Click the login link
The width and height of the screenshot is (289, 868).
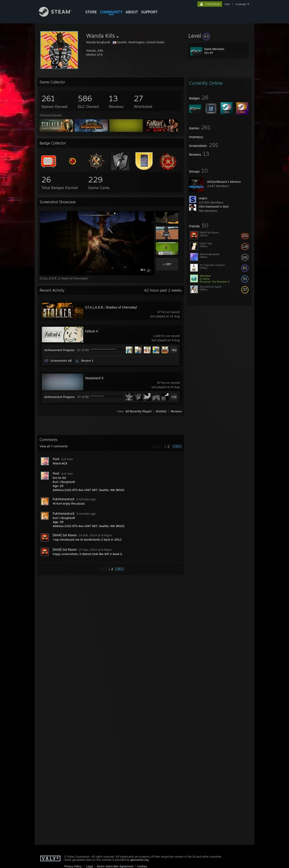tap(227, 4)
